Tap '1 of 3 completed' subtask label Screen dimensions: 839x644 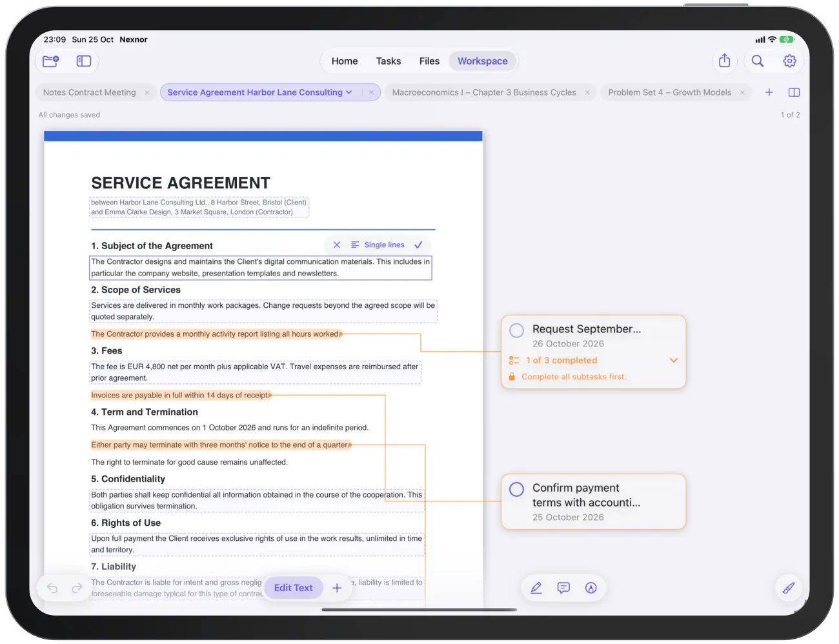tap(561, 360)
